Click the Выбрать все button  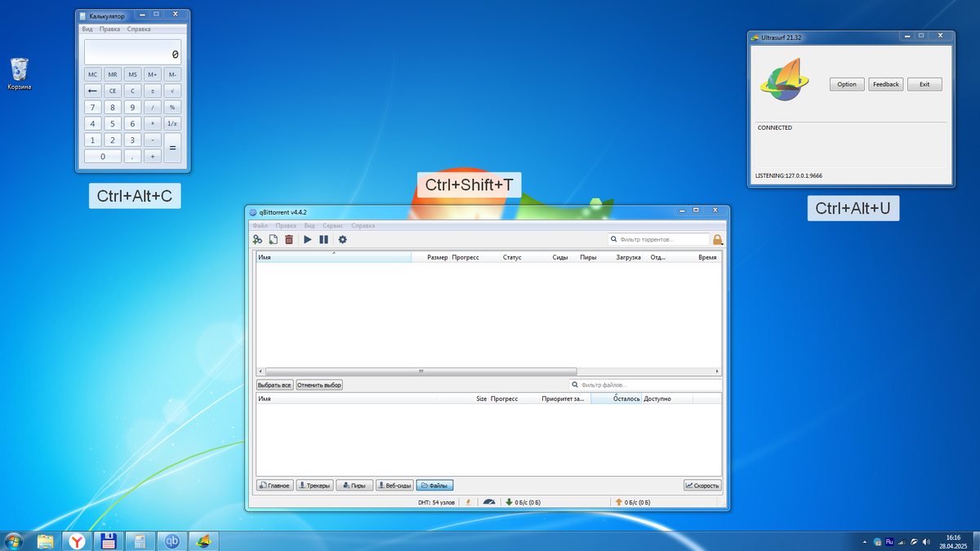[274, 384]
